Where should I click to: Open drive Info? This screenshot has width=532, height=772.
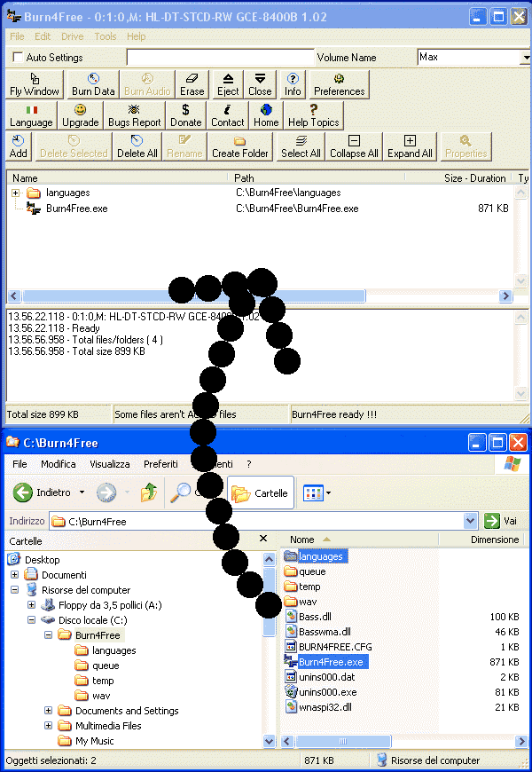click(293, 84)
